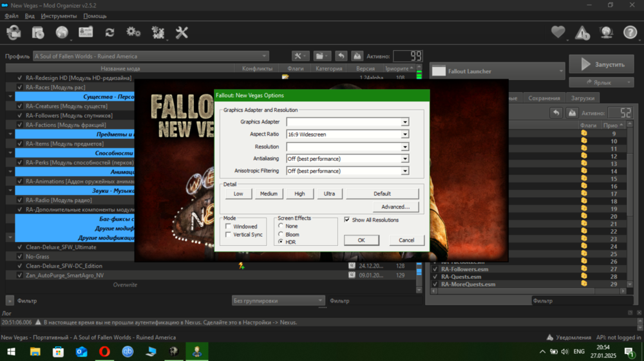Viewport: 644px width, 361px height.
Task: Open Windows Start menu
Action: (x=12, y=351)
